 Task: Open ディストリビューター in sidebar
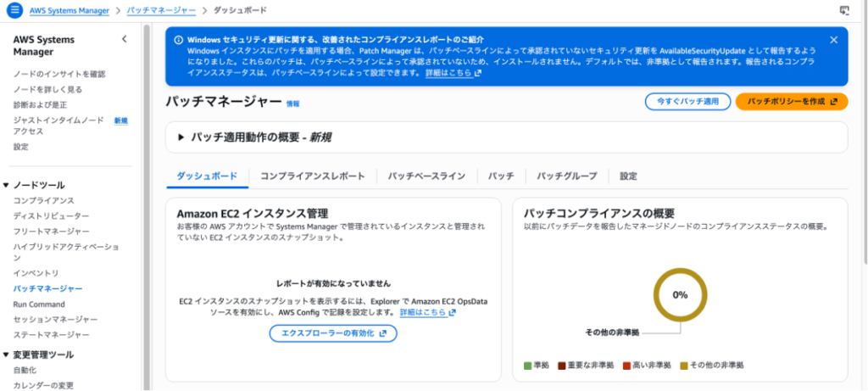tap(51, 215)
